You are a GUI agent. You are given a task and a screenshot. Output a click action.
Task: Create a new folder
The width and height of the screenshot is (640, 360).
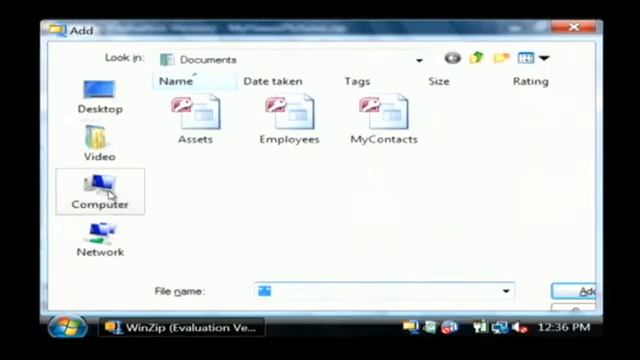(501, 58)
